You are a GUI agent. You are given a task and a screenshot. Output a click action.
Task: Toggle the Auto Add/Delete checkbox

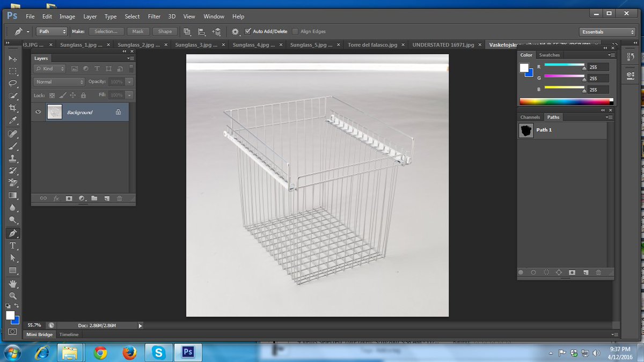pyautogui.click(x=248, y=32)
